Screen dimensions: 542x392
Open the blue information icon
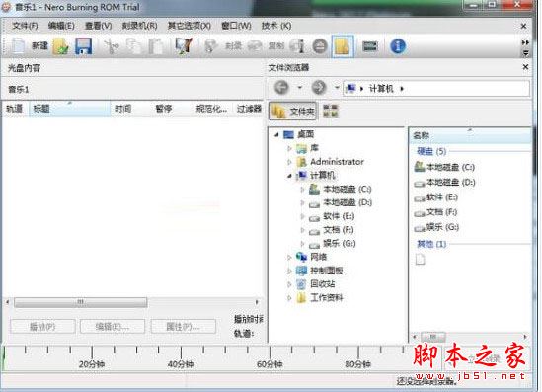point(398,46)
